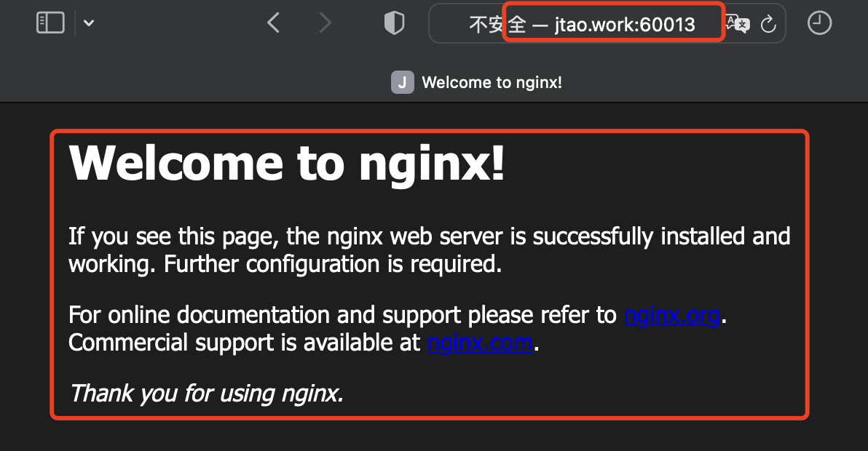The height and width of the screenshot is (451, 868).
Task: Click the "Commercial support is available" text
Action: 245,342
